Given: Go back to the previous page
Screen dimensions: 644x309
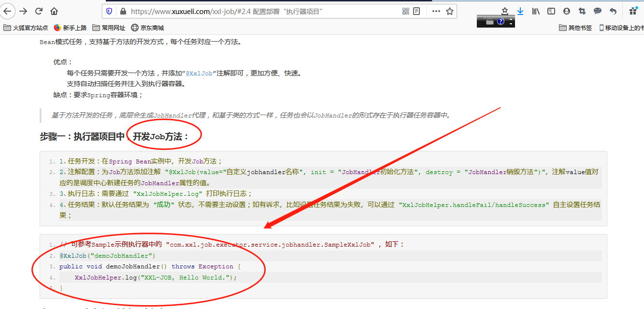Looking at the screenshot, I should (x=8, y=11).
